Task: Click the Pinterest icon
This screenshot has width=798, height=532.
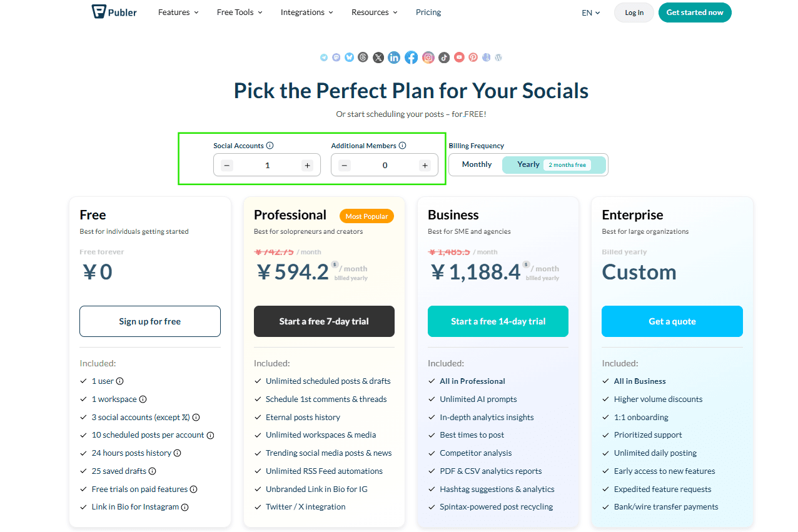Action: coord(473,58)
